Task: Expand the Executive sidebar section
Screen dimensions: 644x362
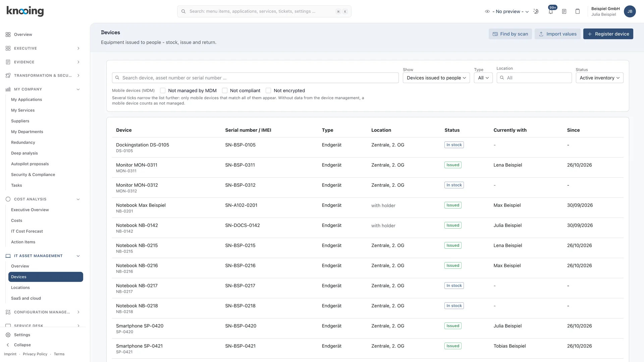Action: point(78,48)
